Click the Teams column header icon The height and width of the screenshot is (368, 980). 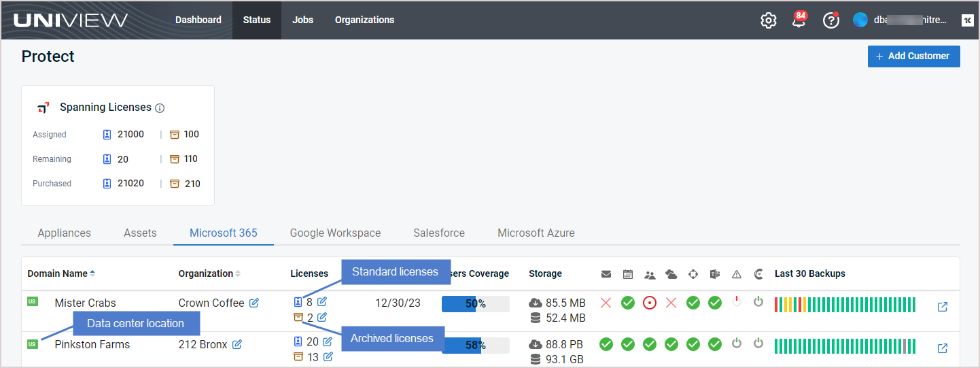715,274
